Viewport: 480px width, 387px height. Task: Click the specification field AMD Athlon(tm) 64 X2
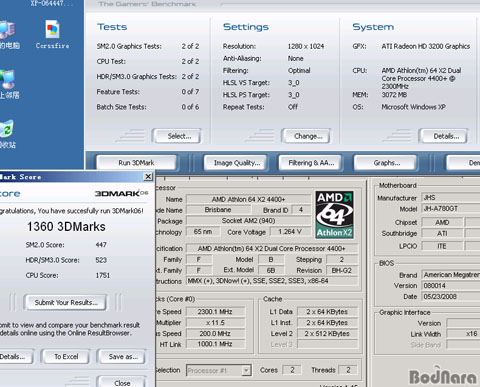pos(272,249)
